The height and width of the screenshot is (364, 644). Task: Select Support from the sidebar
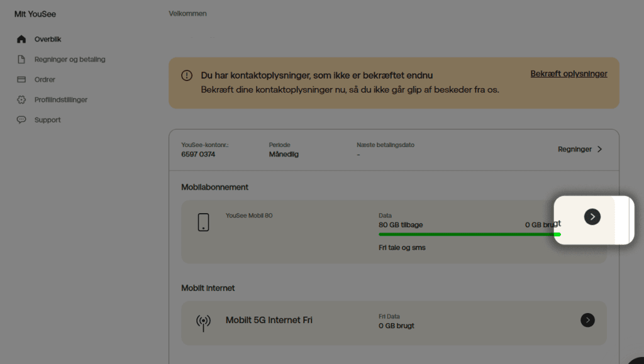click(48, 119)
